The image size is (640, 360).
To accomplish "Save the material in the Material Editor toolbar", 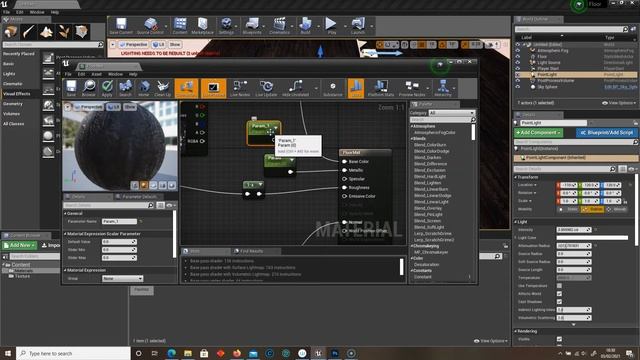I will coord(71,88).
